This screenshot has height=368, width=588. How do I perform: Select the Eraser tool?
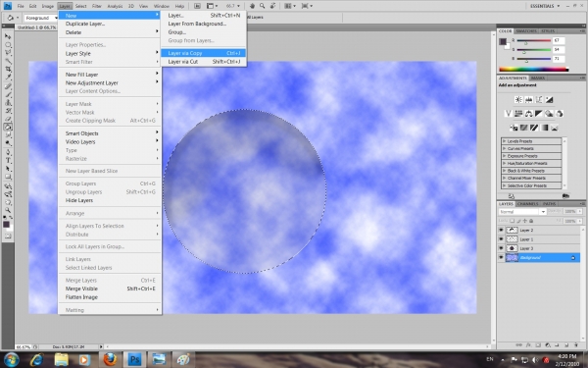pyautogui.click(x=8, y=119)
